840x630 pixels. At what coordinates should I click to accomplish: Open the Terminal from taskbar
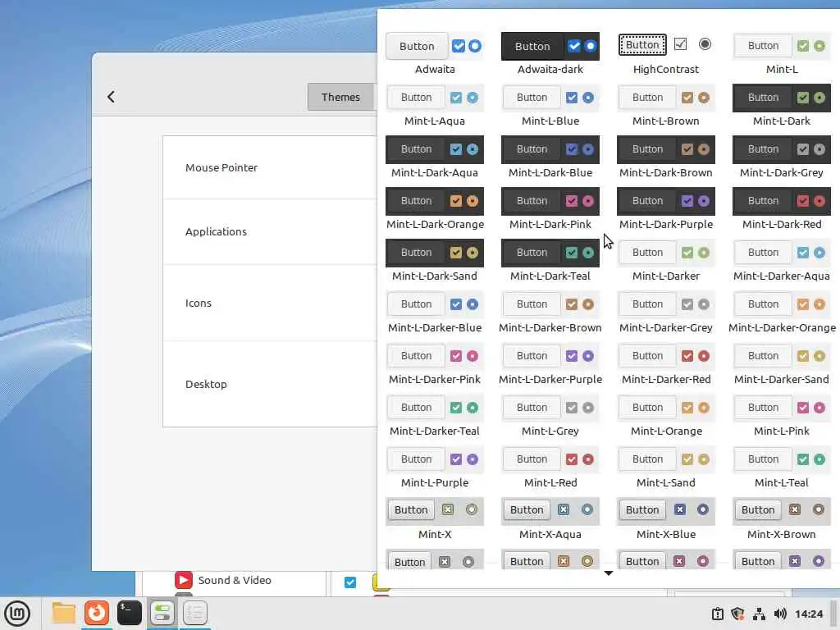coord(130,613)
